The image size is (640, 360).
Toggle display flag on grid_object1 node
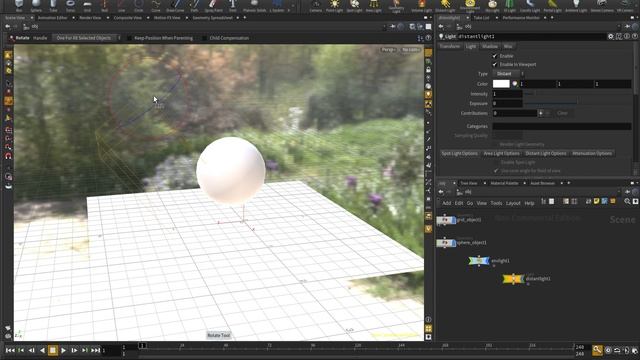click(x=453, y=220)
